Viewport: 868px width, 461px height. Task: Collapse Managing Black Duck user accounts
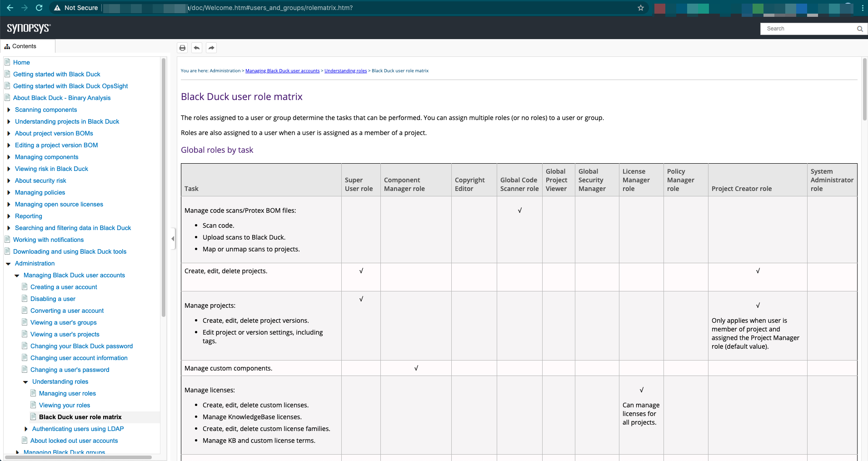click(17, 276)
